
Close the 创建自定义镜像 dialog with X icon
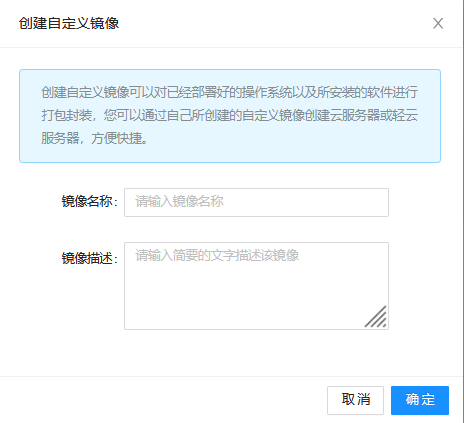[438, 23]
